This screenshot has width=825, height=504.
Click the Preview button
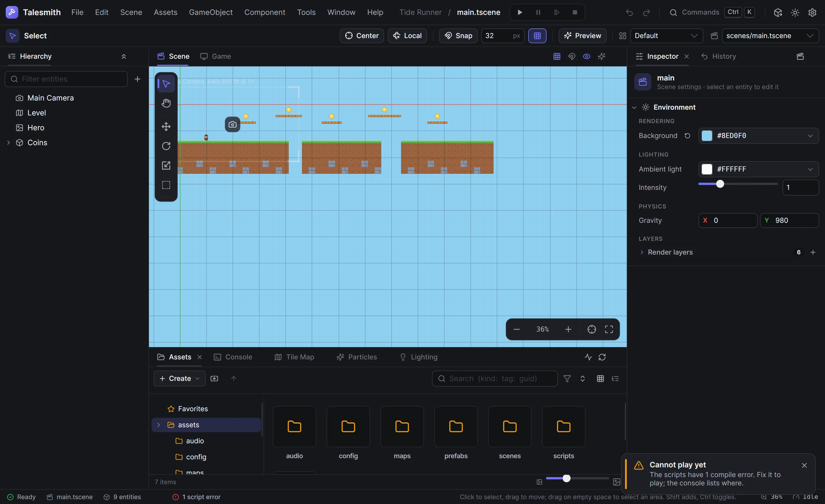[582, 36]
